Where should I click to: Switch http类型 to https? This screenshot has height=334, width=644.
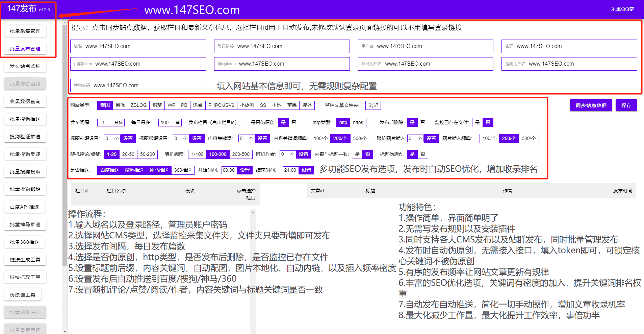click(x=358, y=122)
